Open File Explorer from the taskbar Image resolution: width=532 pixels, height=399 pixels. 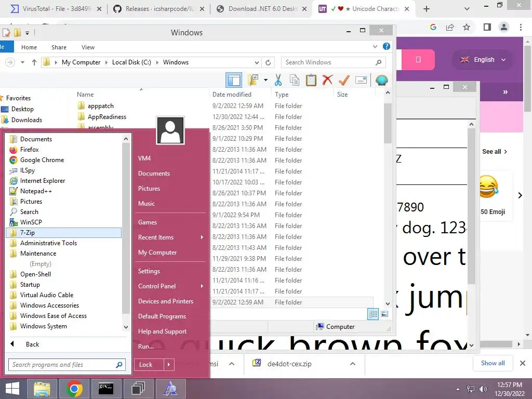[x=42, y=389]
